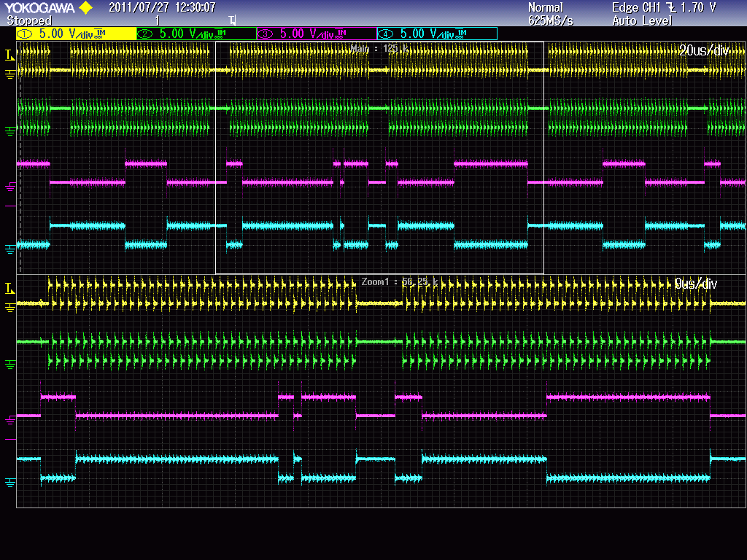Image resolution: width=747 pixels, height=560 pixels.
Task: Click the Main : 125 k record length label
Action: (379, 49)
